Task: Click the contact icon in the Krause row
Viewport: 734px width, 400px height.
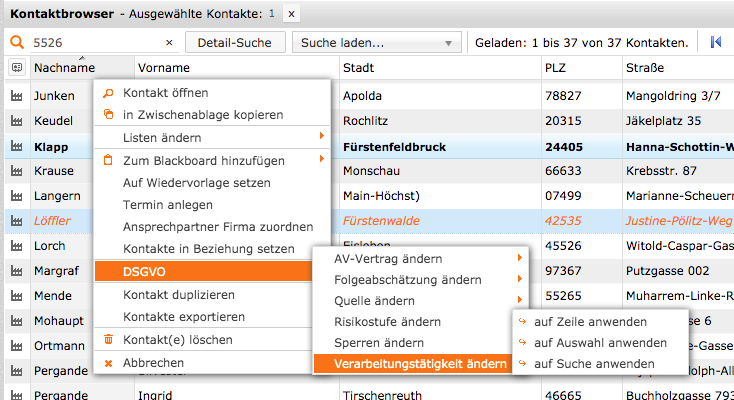Action: point(16,170)
